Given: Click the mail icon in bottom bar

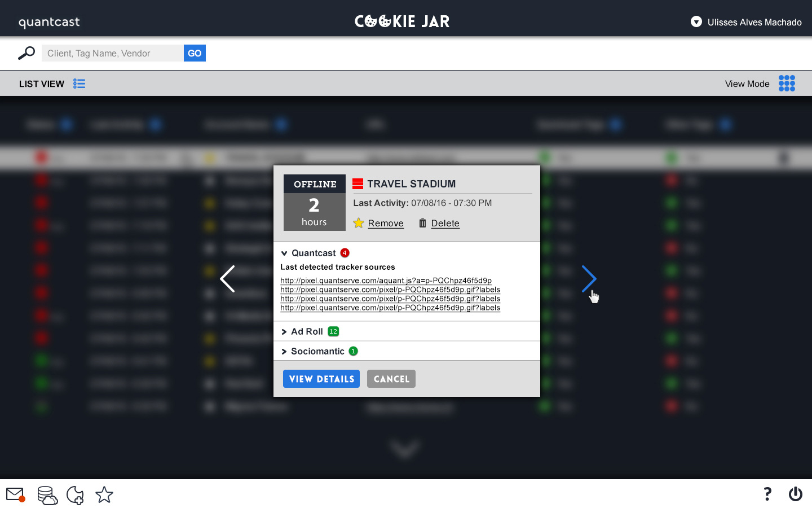Looking at the screenshot, I should pyautogui.click(x=15, y=495).
